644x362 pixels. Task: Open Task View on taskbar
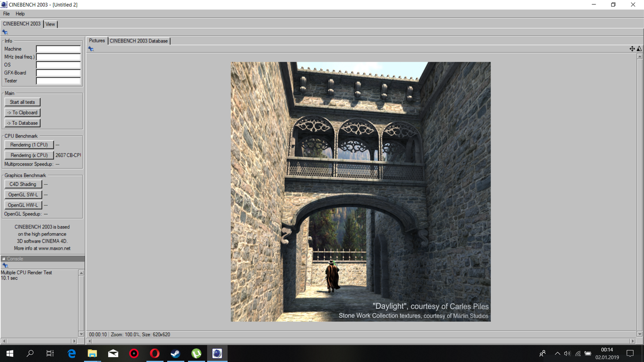click(x=50, y=354)
